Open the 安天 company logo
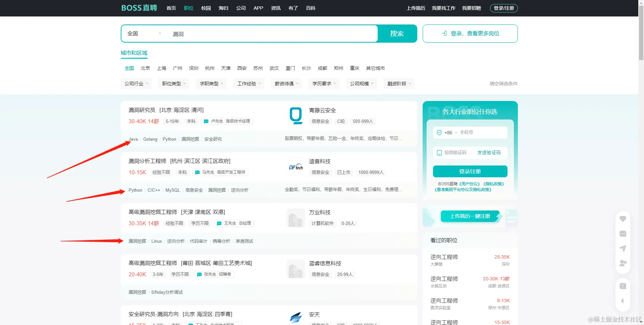This screenshot has width=644, height=325. (296, 317)
